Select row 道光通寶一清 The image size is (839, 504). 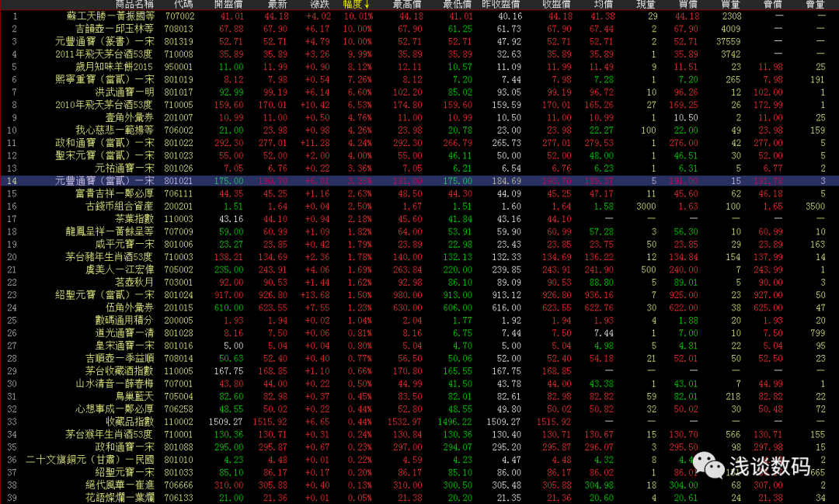(419, 333)
